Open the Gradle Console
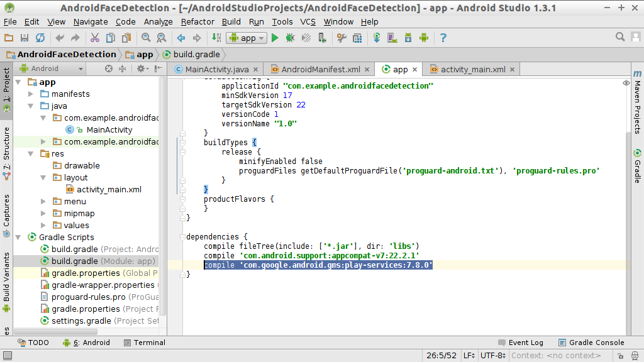 coord(591,343)
